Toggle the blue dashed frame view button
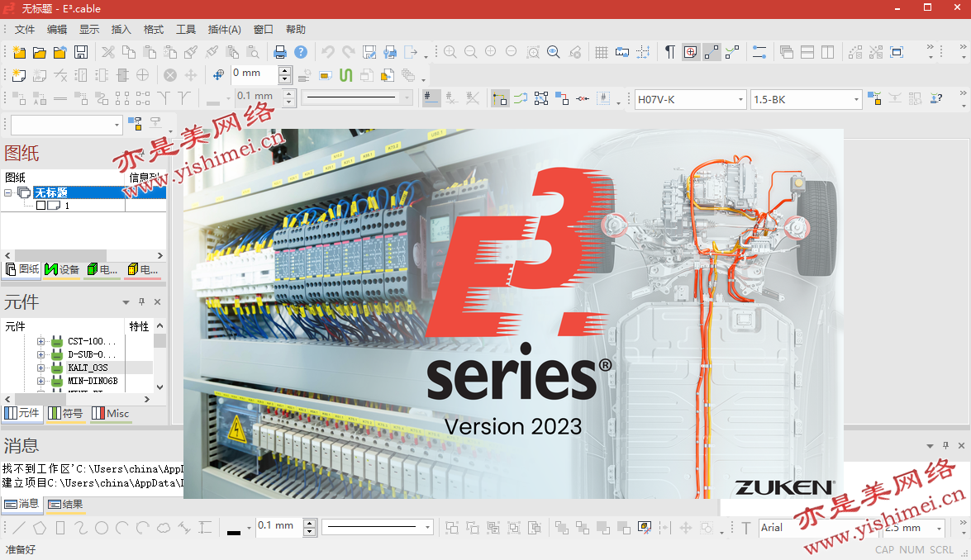The height and width of the screenshot is (560, 971). coord(897,52)
